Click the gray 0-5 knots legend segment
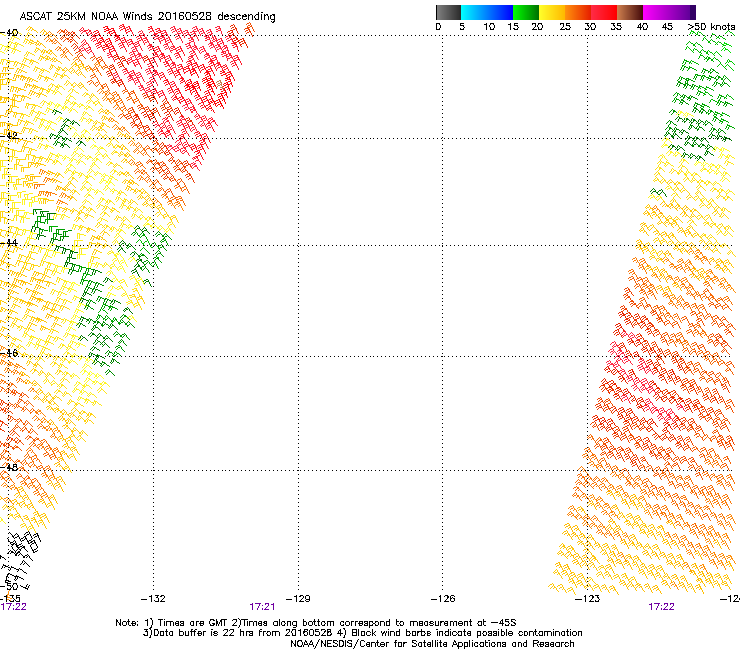740x650 pixels. tap(448, 12)
